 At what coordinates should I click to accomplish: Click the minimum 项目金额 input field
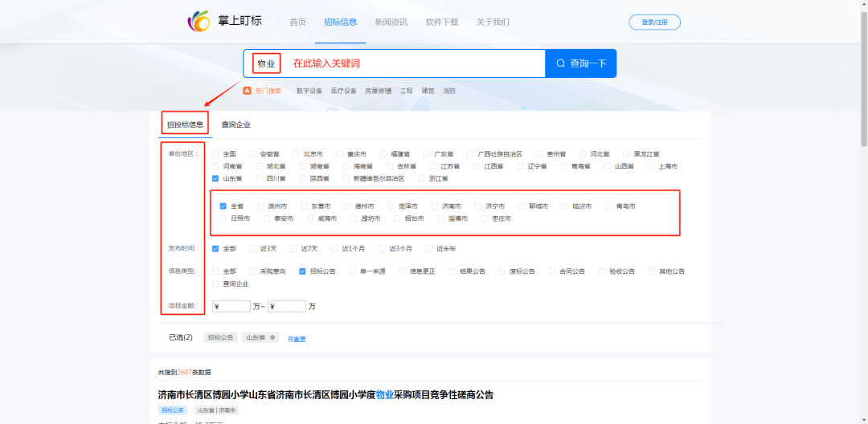[231, 306]
